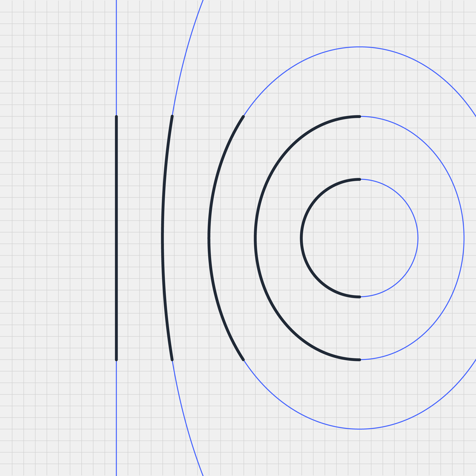Click thin blue vertical line above the dark segment
Screen dimensions: 476x476
[116, 57]
